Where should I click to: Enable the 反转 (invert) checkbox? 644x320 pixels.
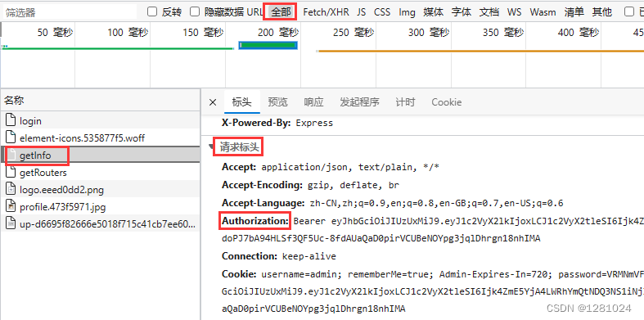pos(152,11)
